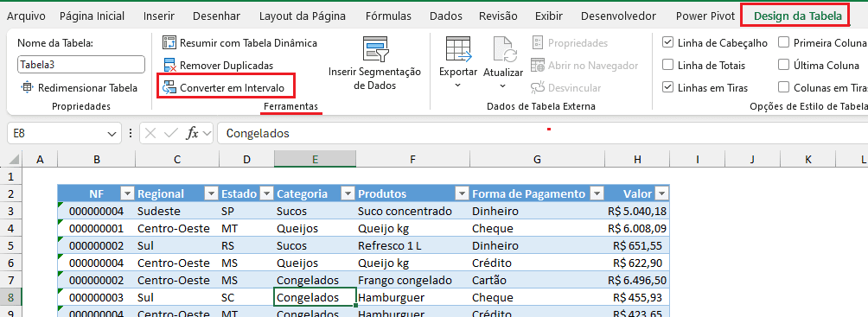Click Resumir com Tabela Dinâmica icon
Viewport: 868px width, 317px height.
[169, 42]
